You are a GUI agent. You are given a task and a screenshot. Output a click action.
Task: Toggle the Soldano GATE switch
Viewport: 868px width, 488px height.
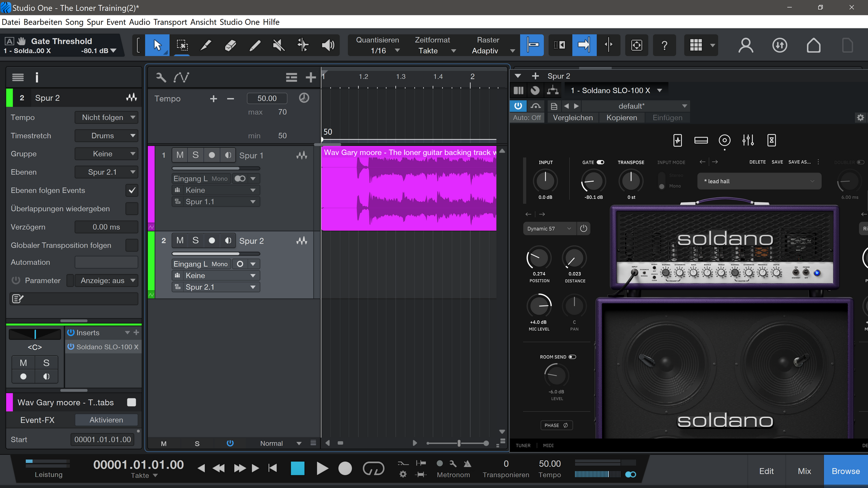[600, 162]
